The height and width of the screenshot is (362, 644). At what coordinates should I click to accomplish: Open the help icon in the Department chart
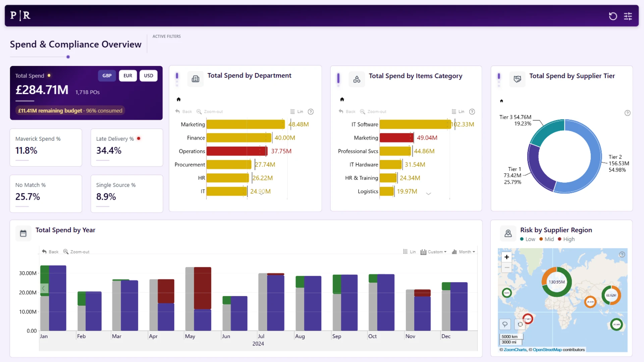tap(311, 112)
